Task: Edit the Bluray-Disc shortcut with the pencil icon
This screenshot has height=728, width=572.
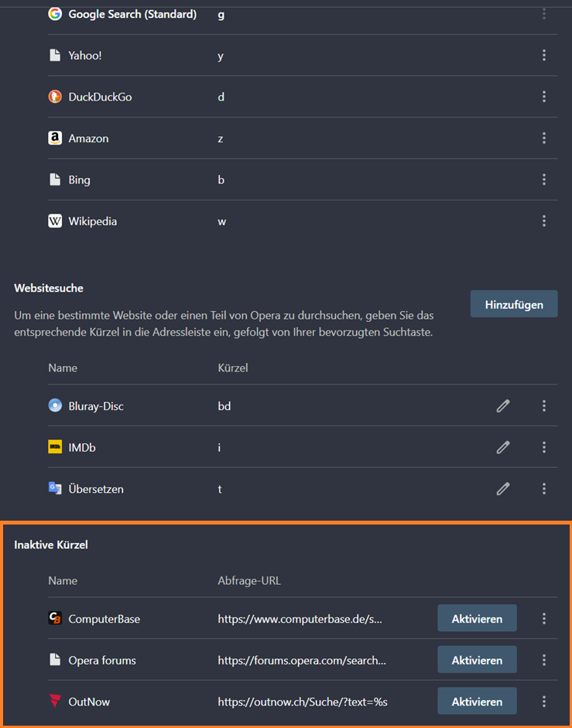Action: pyautogui.click(x=503, y=405)
